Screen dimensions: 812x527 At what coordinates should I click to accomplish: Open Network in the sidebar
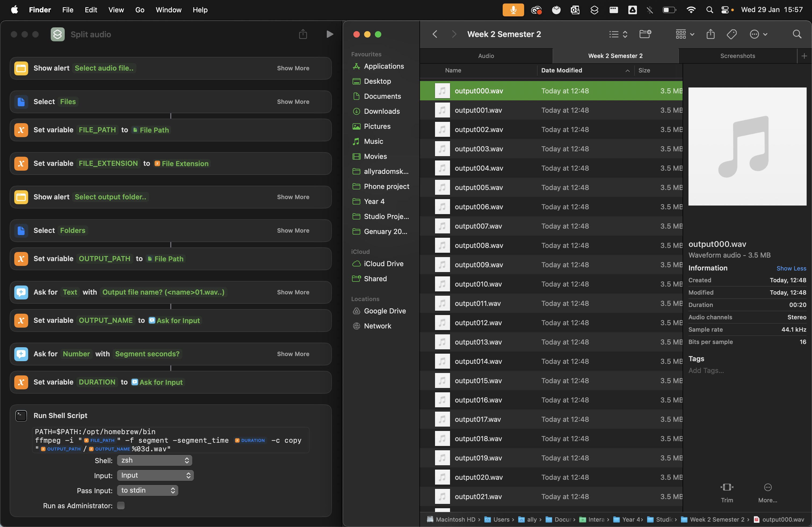point(377,326)
